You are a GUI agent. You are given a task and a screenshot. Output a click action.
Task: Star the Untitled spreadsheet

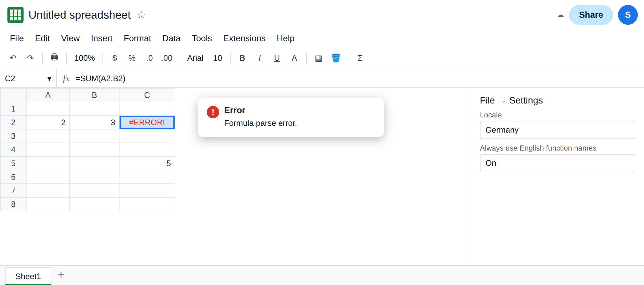coord(141,15)
